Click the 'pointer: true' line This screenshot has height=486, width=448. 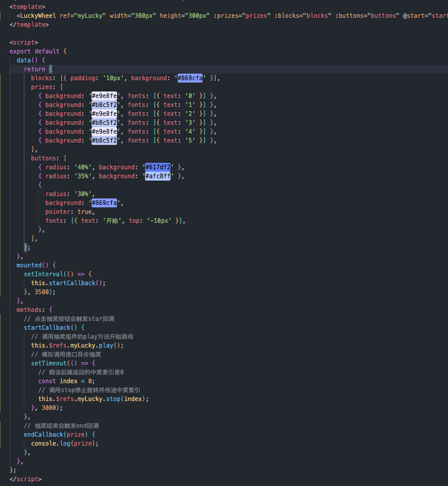coord(70,212)
